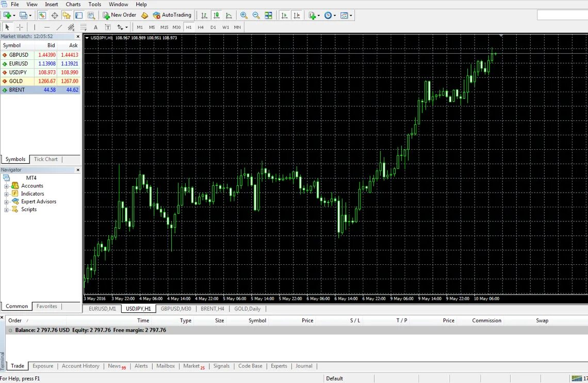Viewport: 588px width, 383px height.
Task: Open the chart periods dropdown
Action: pos(329,15)
